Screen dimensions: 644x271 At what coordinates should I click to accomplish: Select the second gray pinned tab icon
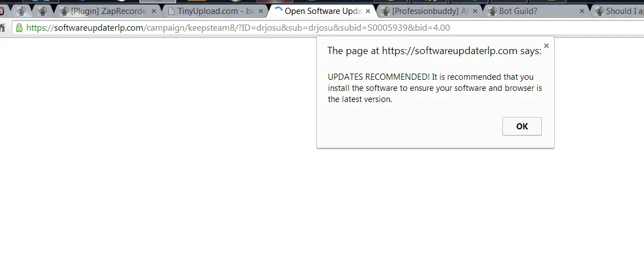[x=42, y=11]
